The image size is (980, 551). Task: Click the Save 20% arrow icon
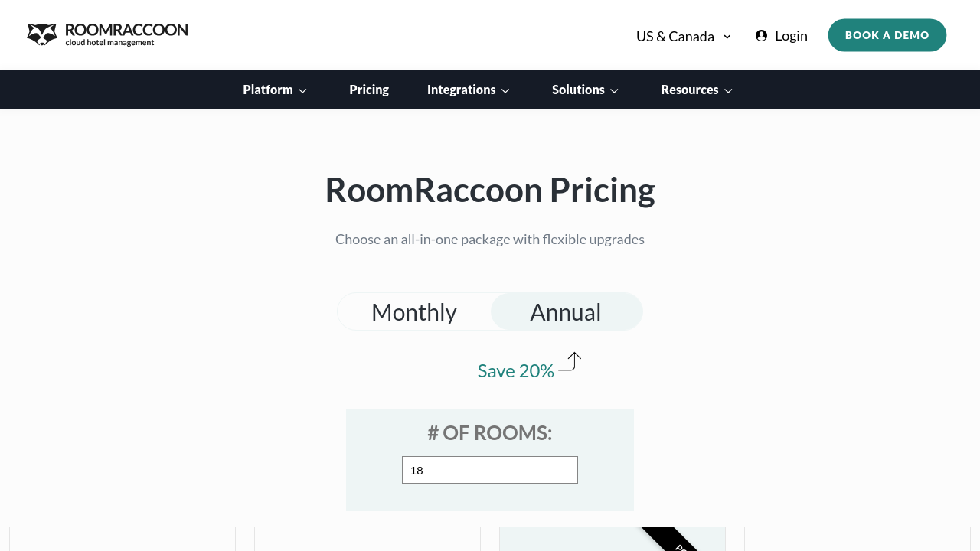[570, 362]
